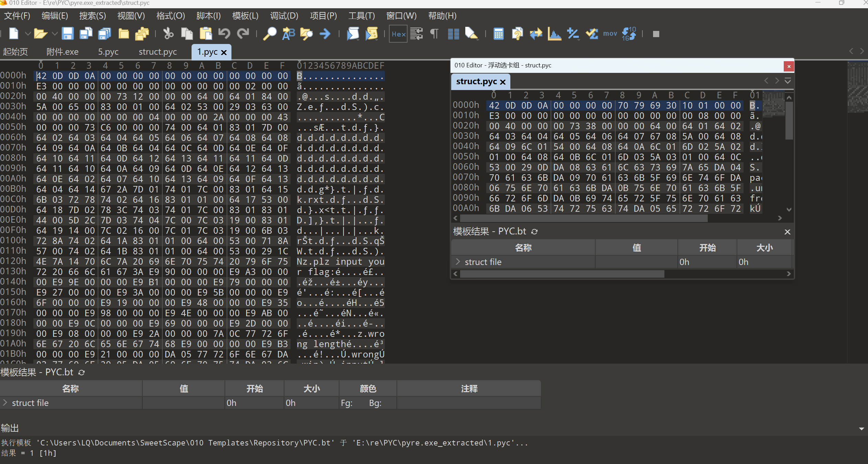Screen dimensions: 868x464
Task: Open the Find magnifier tool
Action: 270,34
